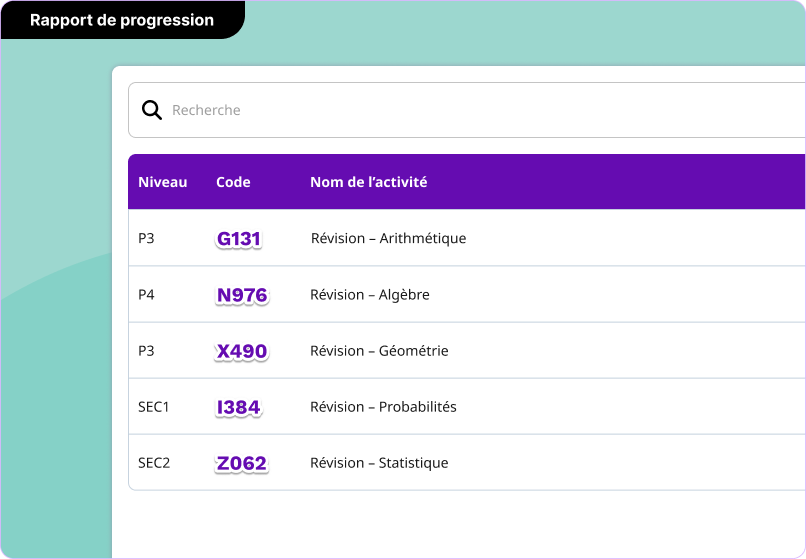The height and width of the screenshot is (559, 806).
Task: Select activity code I384
Action: (239, 407)
